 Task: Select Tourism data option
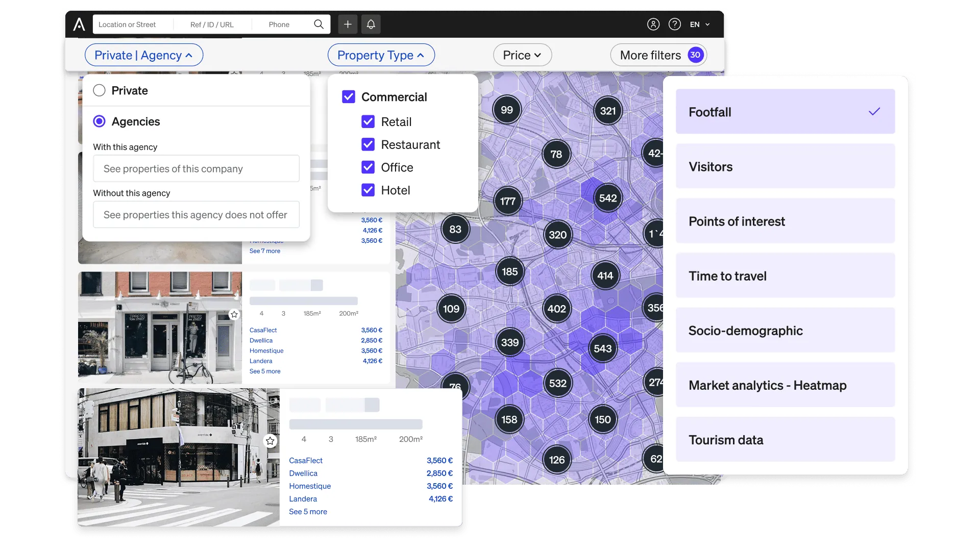pos(785,439)
